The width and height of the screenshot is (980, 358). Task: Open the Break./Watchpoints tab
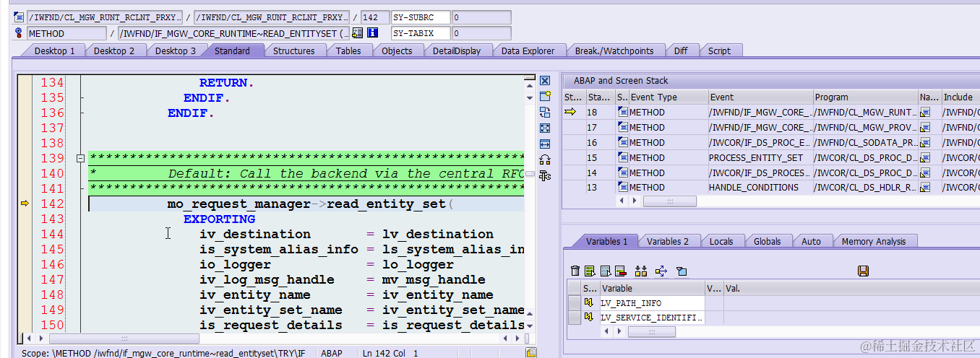click(614, 51)
